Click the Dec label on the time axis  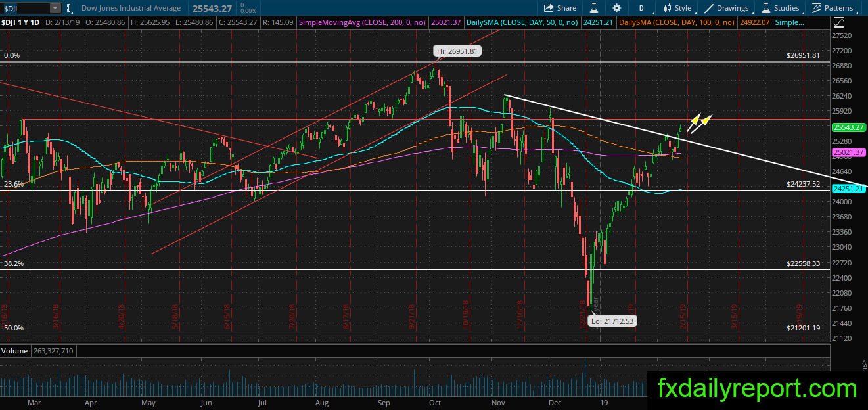[557, 403]
